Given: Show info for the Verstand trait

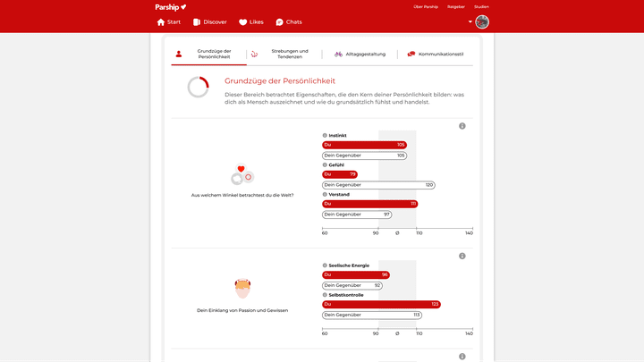Looking at the screenshot, I should 325,194.
